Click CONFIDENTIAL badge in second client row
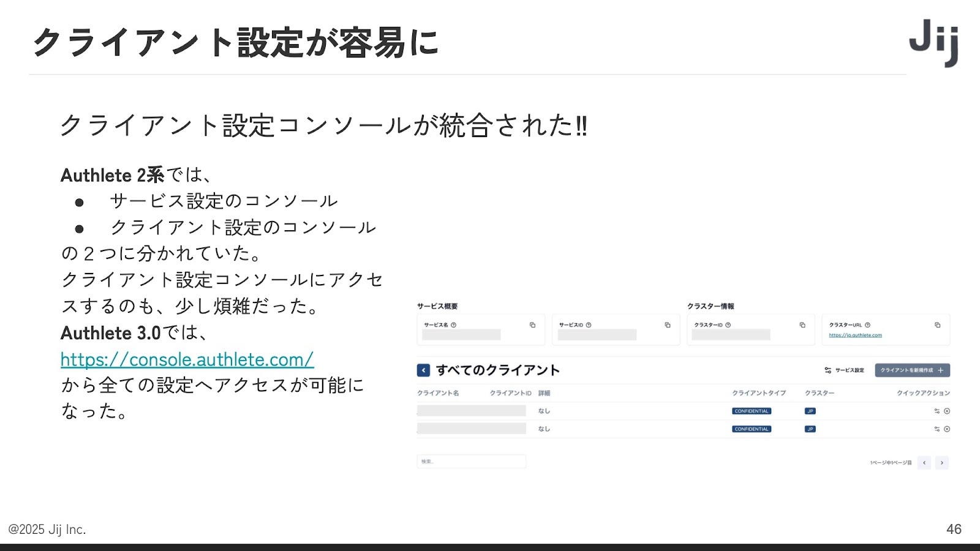This screenshot has height=551, width=980. (x=752, y=429)
